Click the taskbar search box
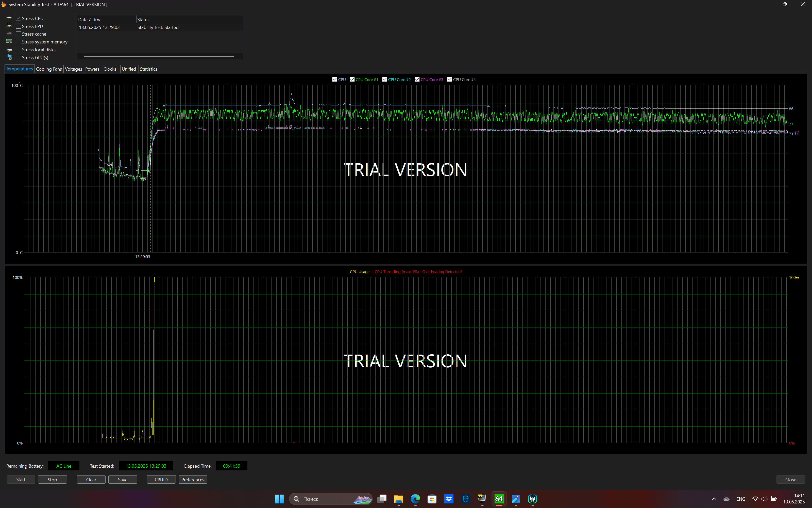This screenshot has width=812, height=508. tap(331, 499)
